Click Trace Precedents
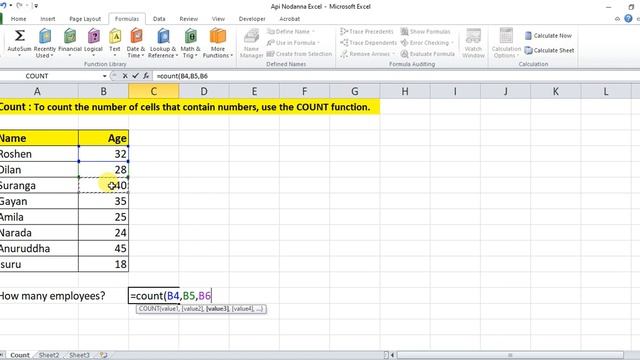The image size is (640, 360). pos(367,31)
